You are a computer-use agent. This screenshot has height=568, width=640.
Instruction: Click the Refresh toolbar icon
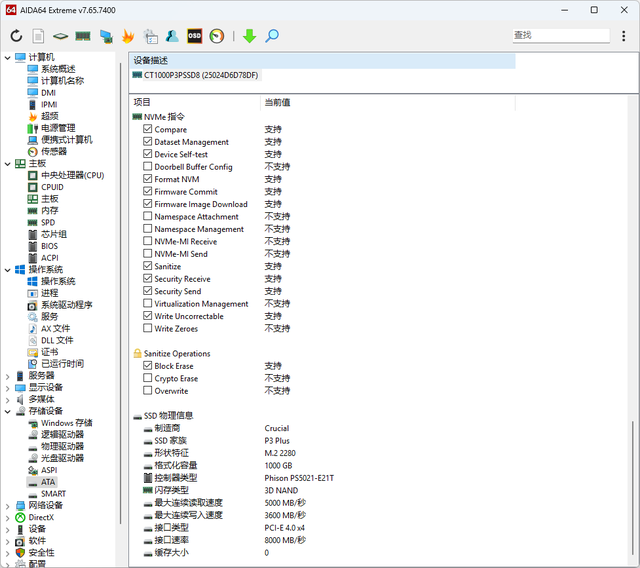[16, 36]
